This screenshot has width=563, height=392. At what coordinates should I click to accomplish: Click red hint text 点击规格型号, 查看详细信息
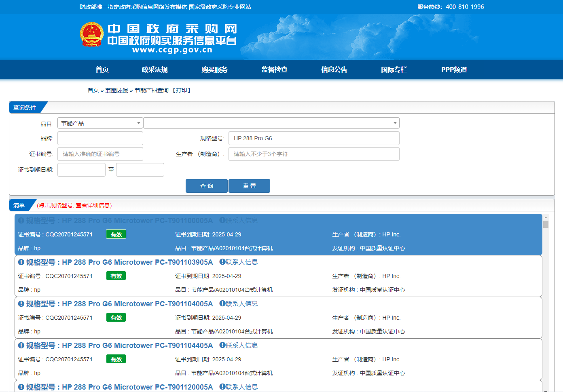coord(74,205)
